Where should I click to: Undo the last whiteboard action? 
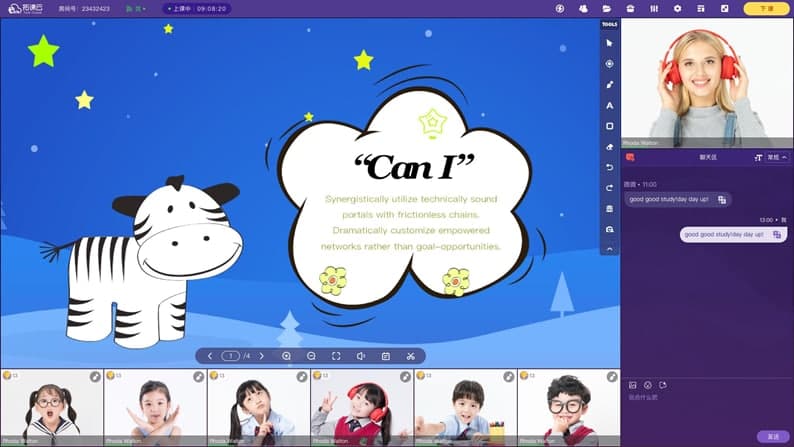click(x=609, y=167)
